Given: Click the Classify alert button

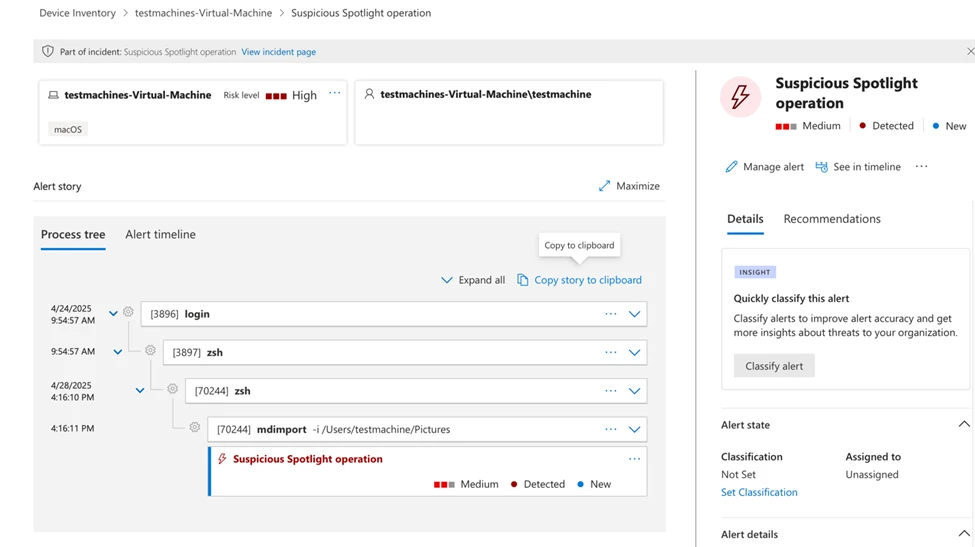Looking at the screenshot, I should point(774,366).
